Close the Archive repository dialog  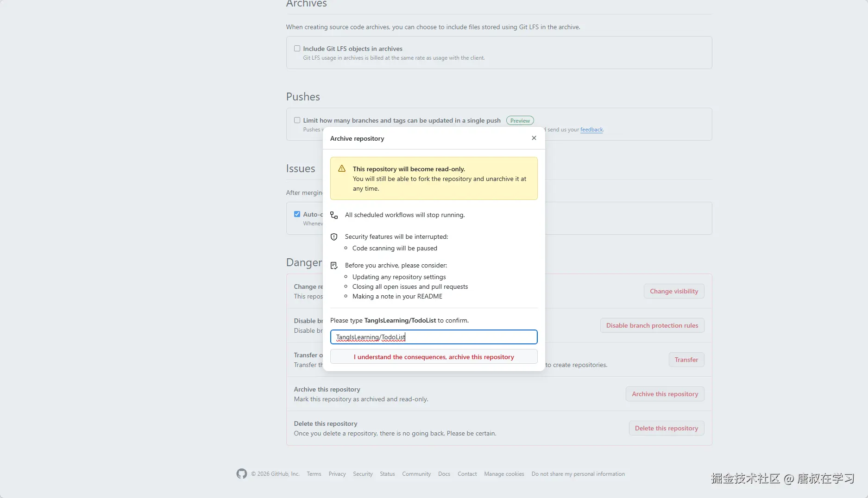pyautogui.click(x=534, y=138)
